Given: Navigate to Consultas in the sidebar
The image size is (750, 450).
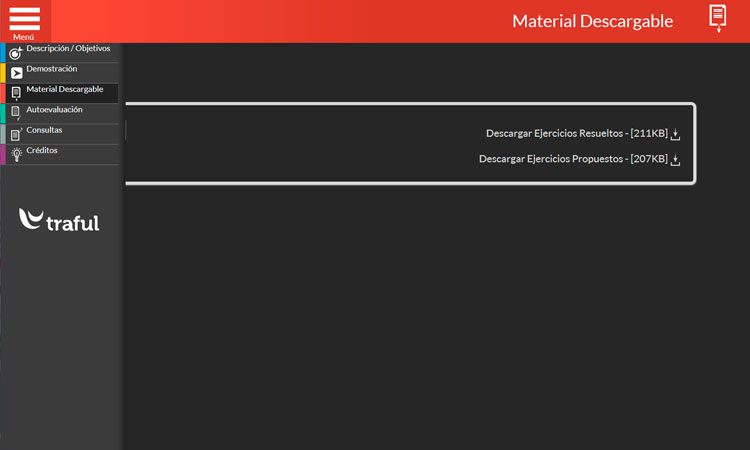Looking at the screenshot, I should (44, 130).
